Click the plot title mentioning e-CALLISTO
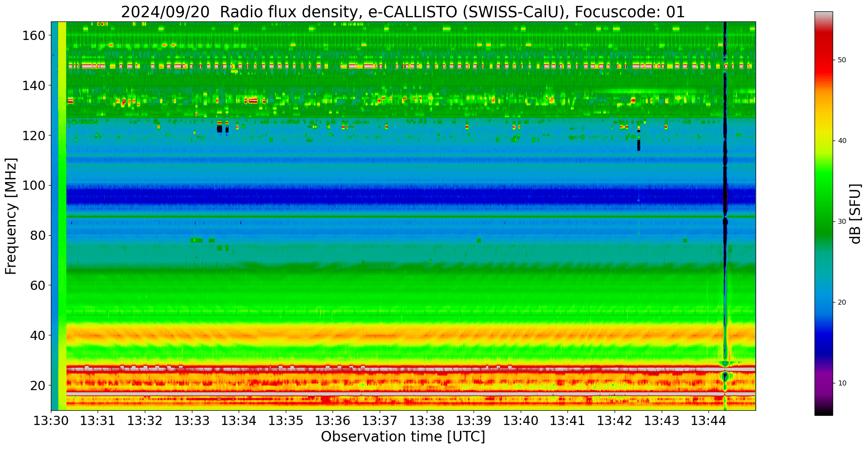Viewport: 868px width, 449px height. point(403,12)
